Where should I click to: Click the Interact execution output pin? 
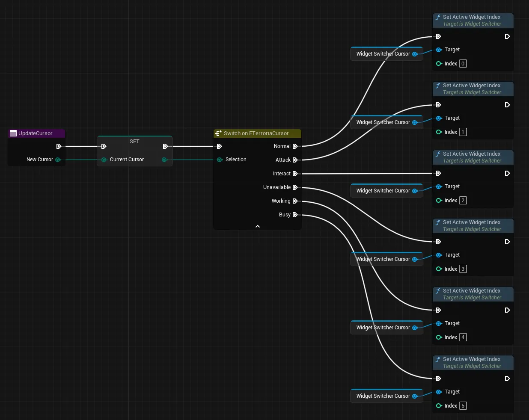pyautogui.click(x=295, y=174)
